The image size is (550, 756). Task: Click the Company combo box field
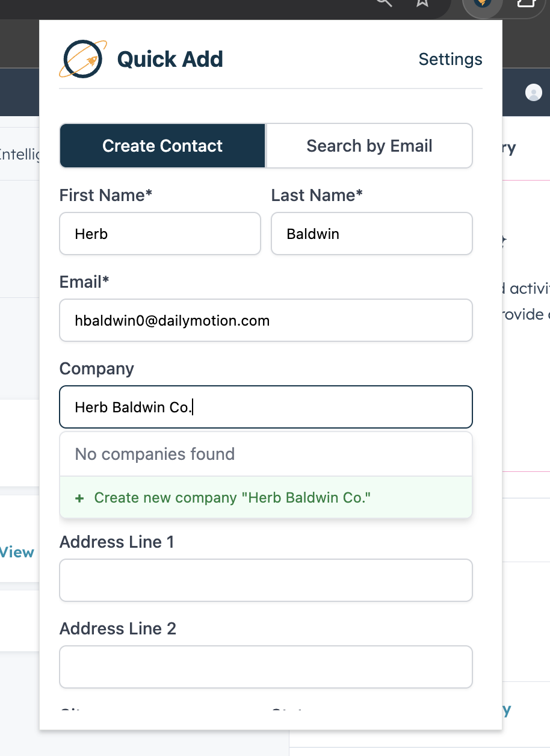click(x=266, y=407)
